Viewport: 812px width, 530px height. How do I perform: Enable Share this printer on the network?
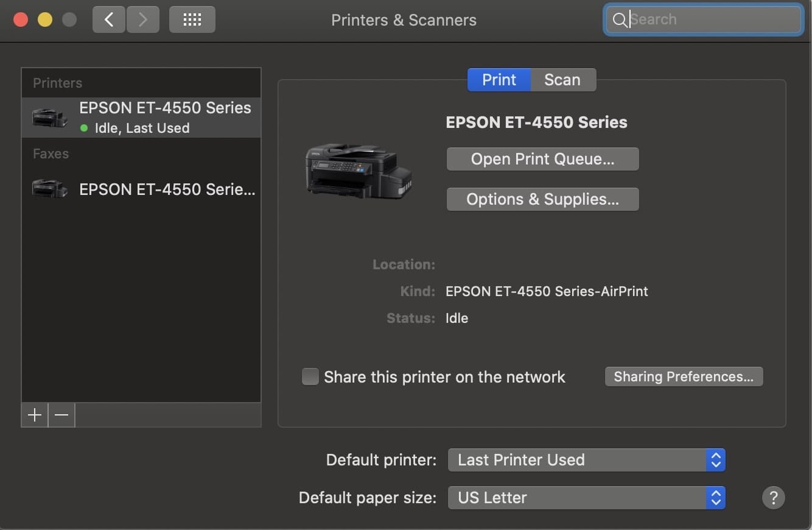(310, 376)
